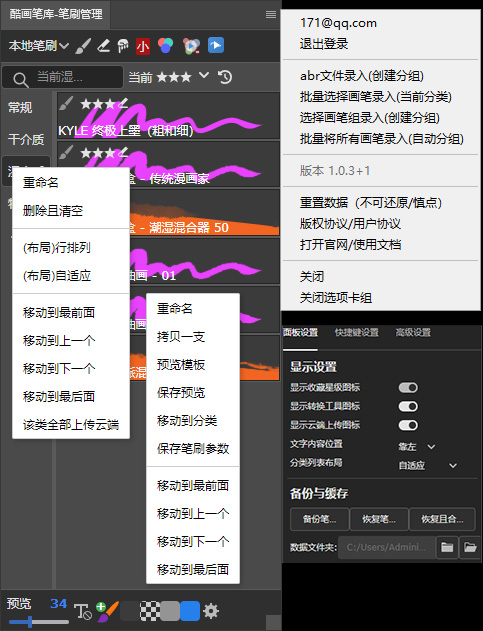Screen dimensions: 483x631
Task: Click the closed folder icon beside data path
Action: pos(447,547)
